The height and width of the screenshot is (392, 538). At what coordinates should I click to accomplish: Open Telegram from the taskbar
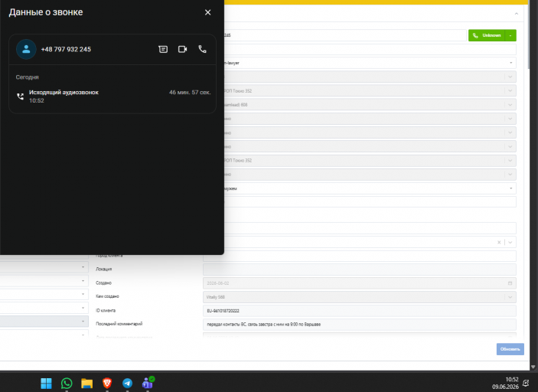point(127,383)
